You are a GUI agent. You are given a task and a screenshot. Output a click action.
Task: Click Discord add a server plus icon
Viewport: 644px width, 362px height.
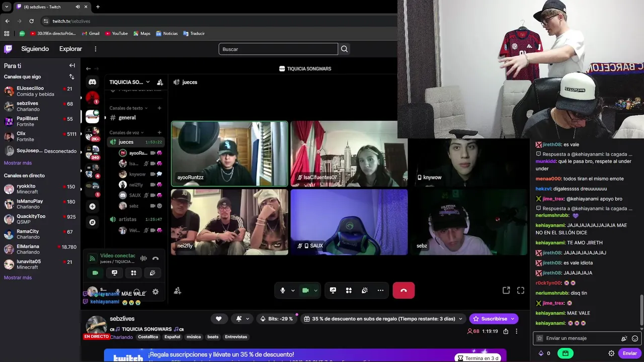click(x=92, y=207)
